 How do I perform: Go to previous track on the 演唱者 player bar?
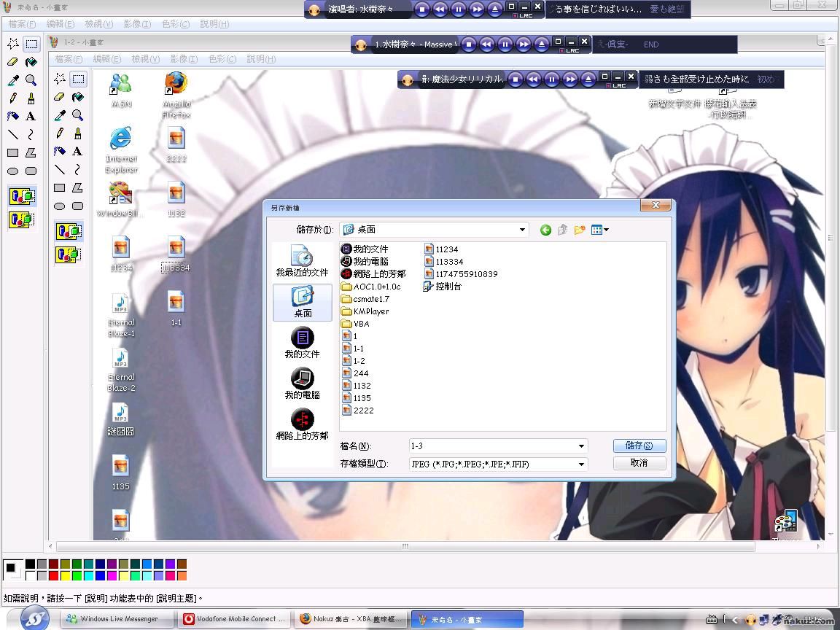point(440,9)
